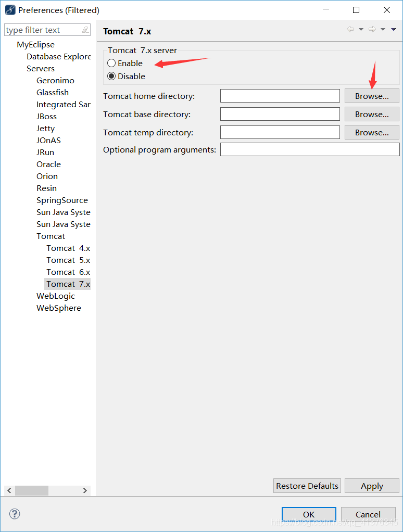403x532 pixels.
Task: Select Jetty server entry
Action: pyautogui.click(x=45, y=128)
